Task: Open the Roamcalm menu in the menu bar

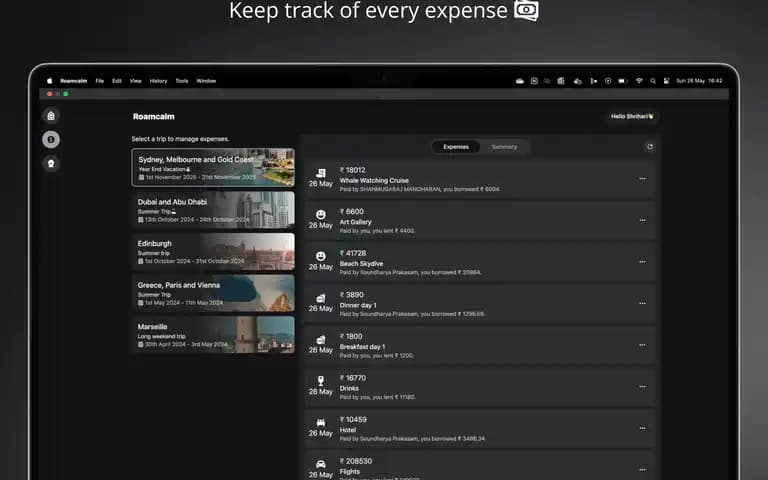Action: (x=73, y=81)
